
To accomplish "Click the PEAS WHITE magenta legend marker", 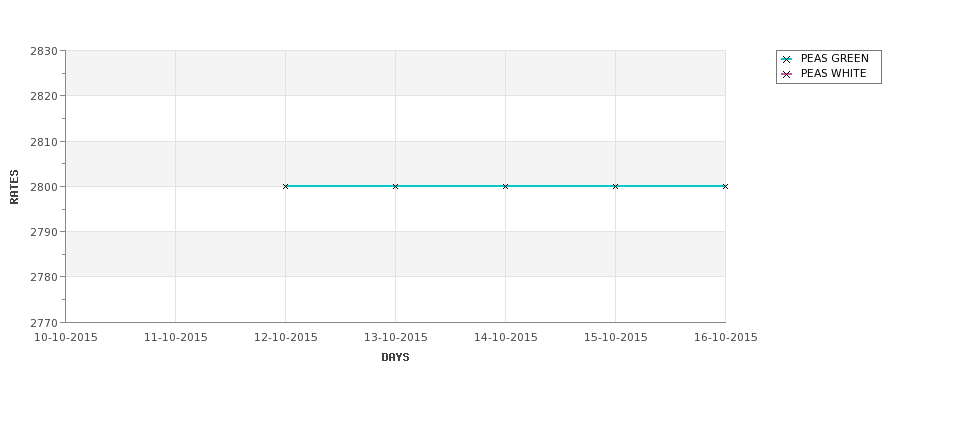I will [787, 75].
